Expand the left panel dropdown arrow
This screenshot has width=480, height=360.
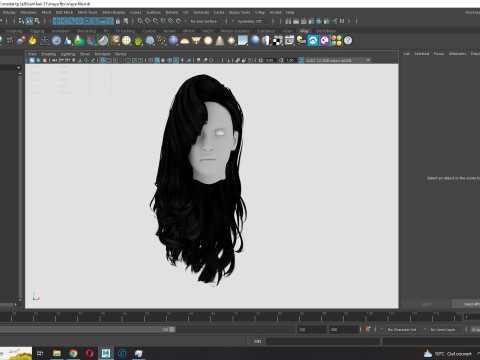(19, 68)
